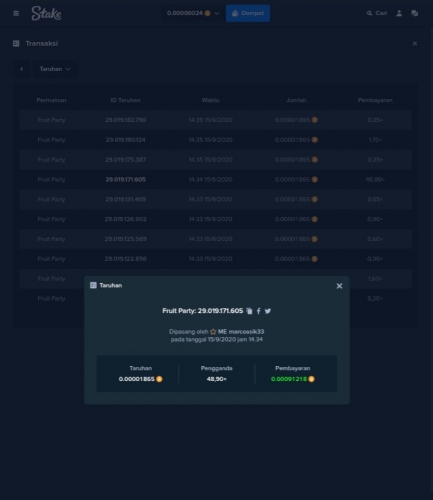This screenshot has width=433, height=500.
Task: Click the 1,75× payout cell
Action: click(375, 140)
